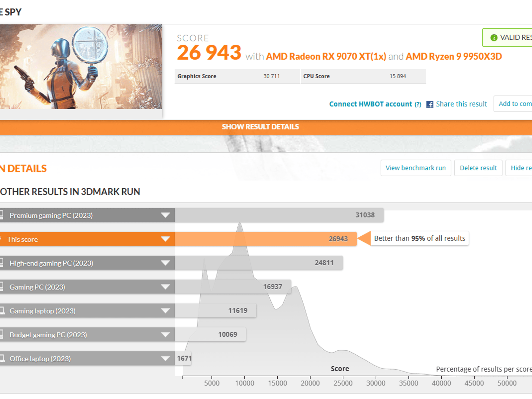Click the Budget gaming PC device icon
532x399 pixels.
(1, 335)
